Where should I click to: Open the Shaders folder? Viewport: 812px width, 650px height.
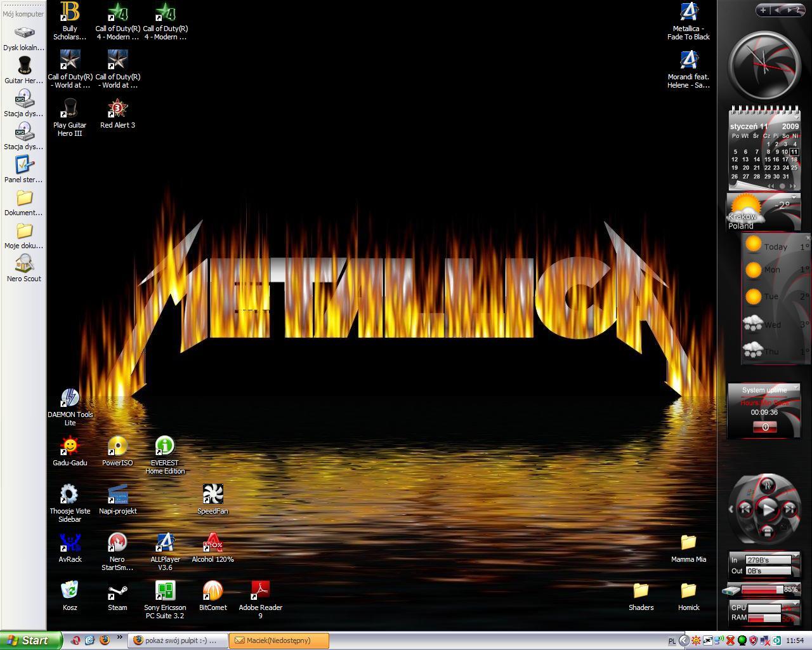[x=641, y=596]
